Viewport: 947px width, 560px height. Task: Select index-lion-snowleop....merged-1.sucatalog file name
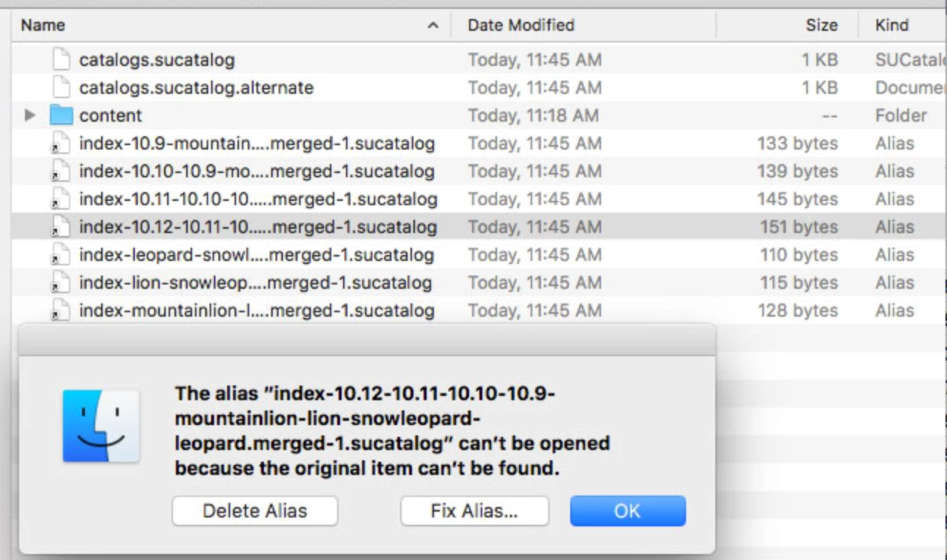(x=255, y=282)
